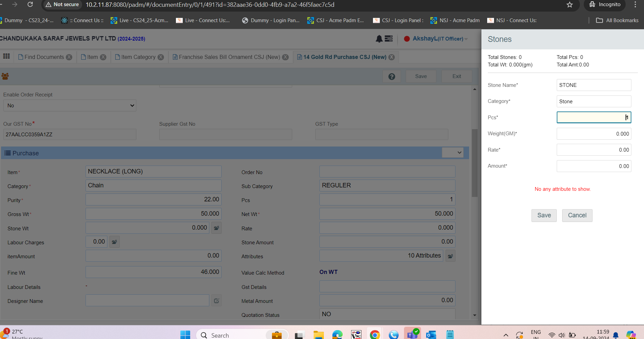644x339 pixels.
Task: Expand the Purchase section dropdown
Action: coord(453,153)
